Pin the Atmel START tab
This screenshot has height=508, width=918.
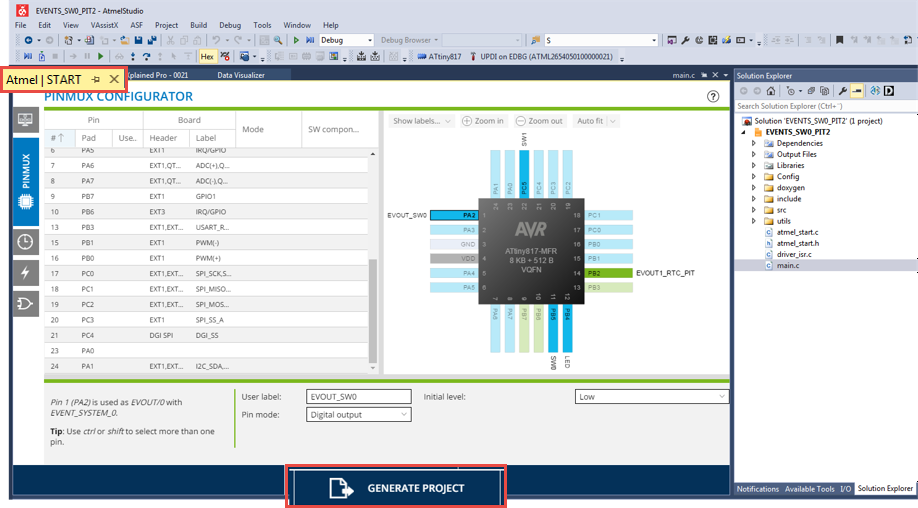click(x=96, y=80)
